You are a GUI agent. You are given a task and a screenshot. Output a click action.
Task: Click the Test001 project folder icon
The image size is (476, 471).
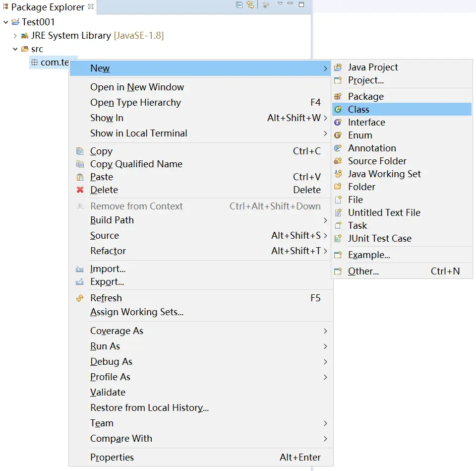coord(15,22)
